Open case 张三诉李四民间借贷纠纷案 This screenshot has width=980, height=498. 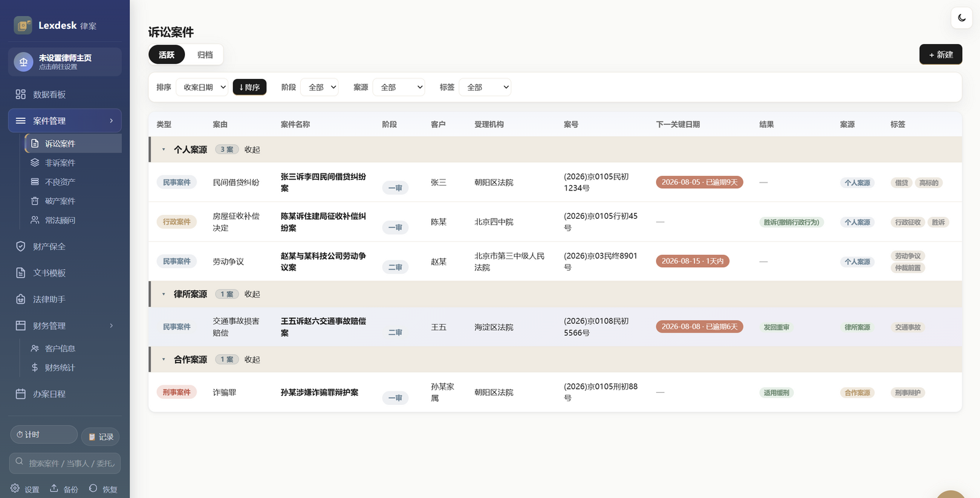[323, 183]
